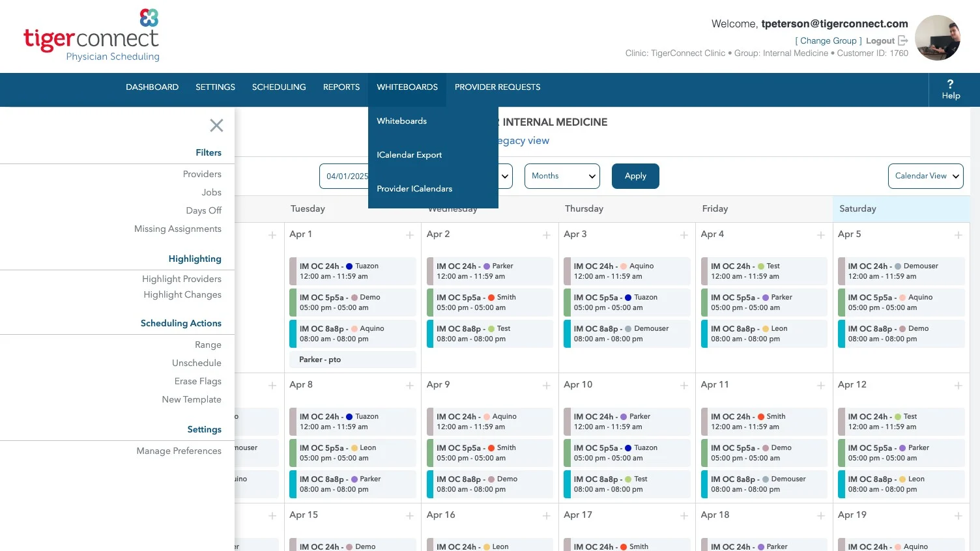
Task: Open the Jobs filter
Action: [x=212, y=192]
